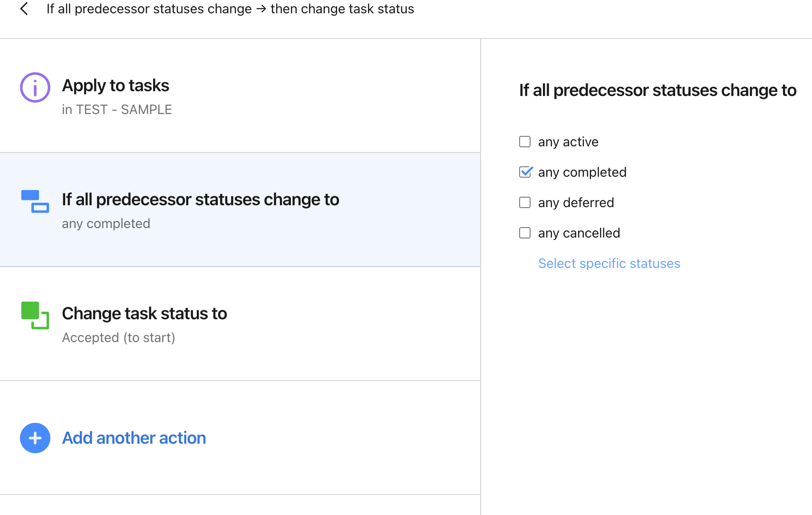Select 'If all predecessor statuses change to' step

point(200,200)
